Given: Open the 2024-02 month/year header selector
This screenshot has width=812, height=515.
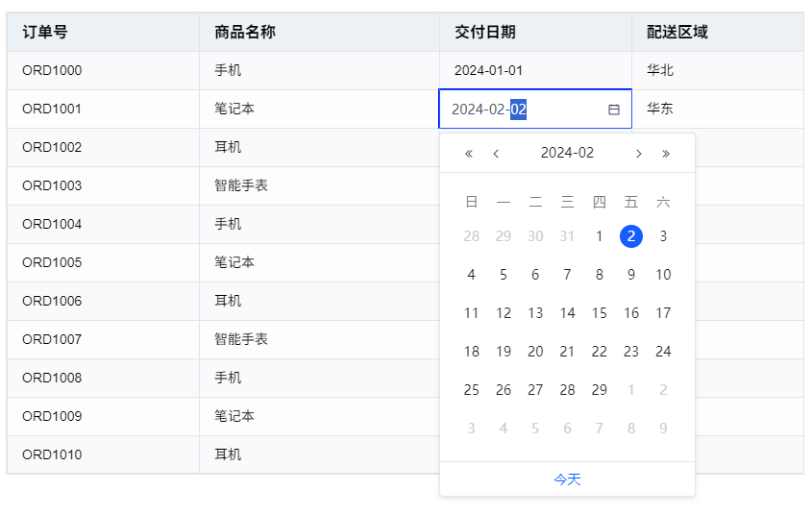Looking at the screenshot, I should (567, 153).
